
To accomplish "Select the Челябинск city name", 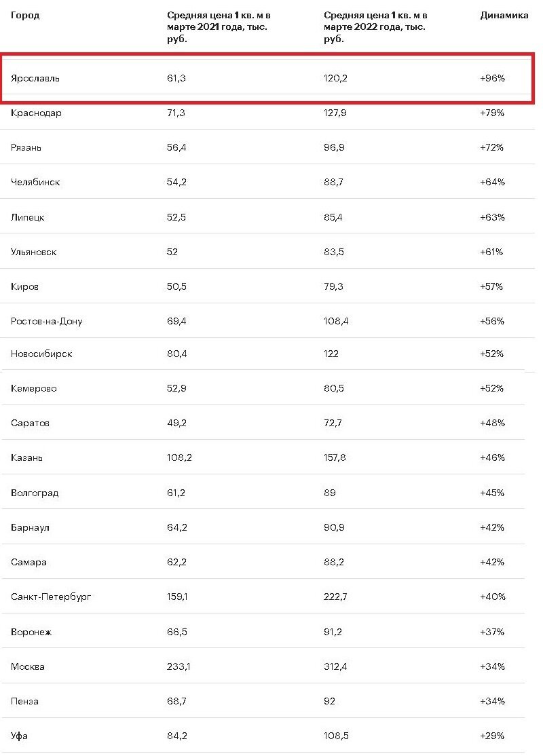I will [x=35, y=183].
